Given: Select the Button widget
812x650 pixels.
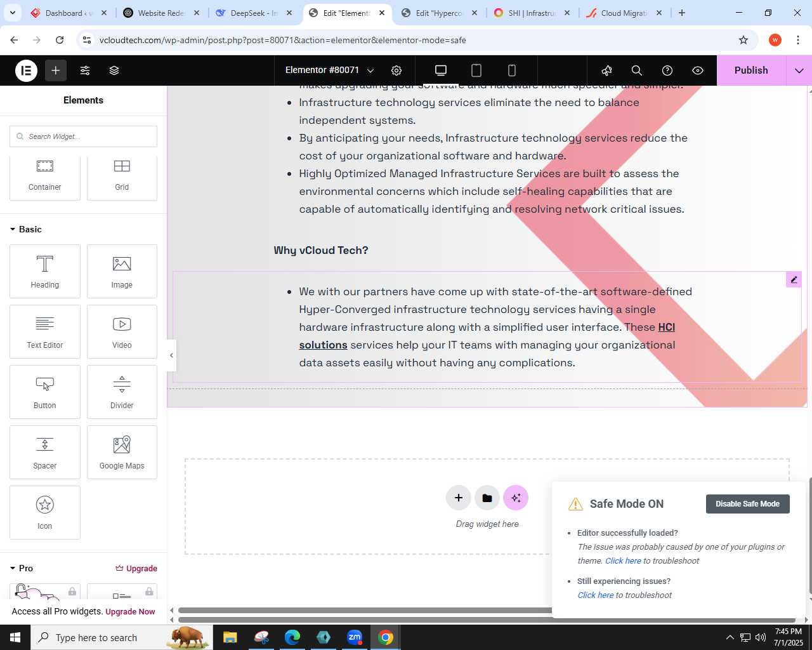Looking at the screenshot, I should [45, 392].
